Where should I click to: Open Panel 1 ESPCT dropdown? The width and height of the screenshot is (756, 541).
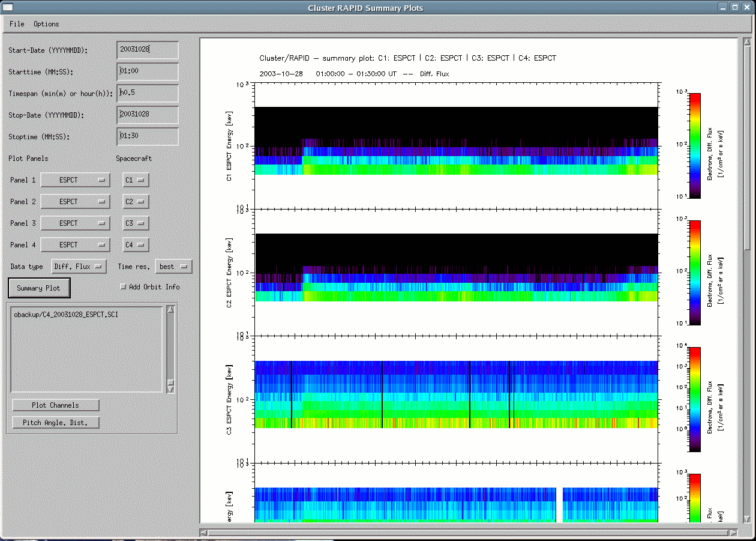[76, 180]
